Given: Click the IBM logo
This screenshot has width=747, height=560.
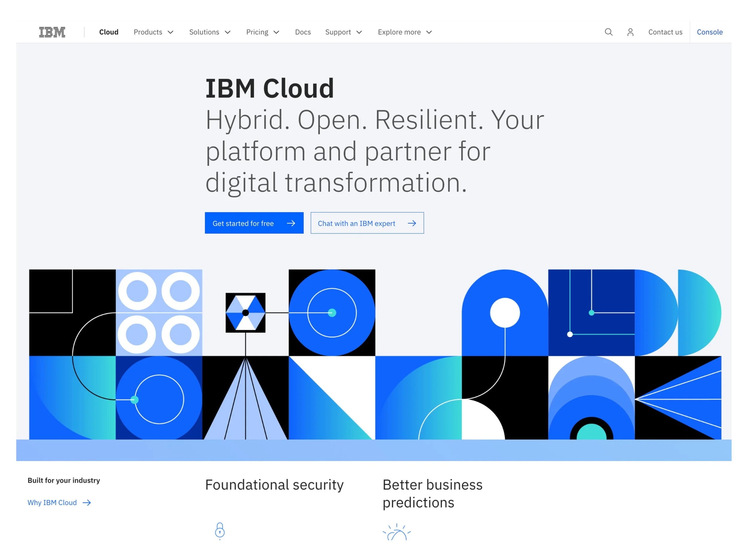Looking at the screenshot, I should [52, 32].
